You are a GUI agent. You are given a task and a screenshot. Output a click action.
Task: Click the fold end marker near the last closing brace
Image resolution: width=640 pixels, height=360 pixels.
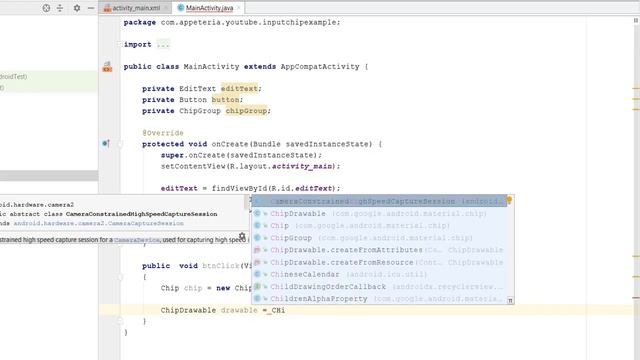(120, 321)
